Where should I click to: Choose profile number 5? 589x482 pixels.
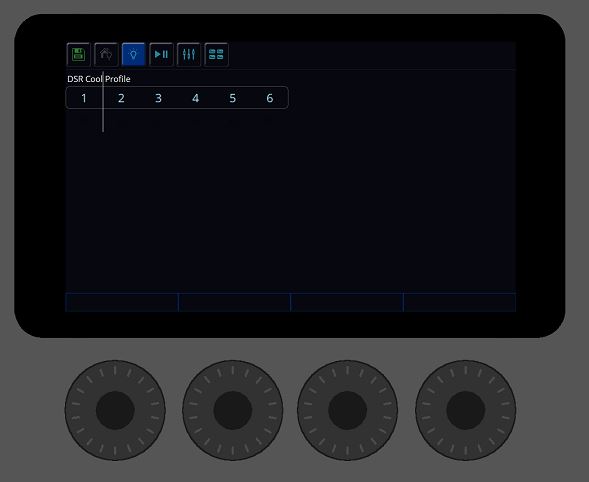click(233, 98)
